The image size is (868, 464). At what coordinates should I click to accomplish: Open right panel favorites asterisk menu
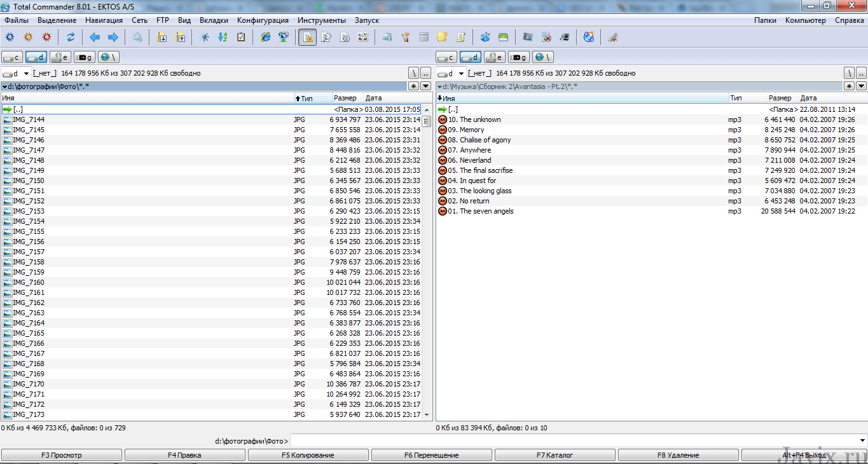pos(849,86)
